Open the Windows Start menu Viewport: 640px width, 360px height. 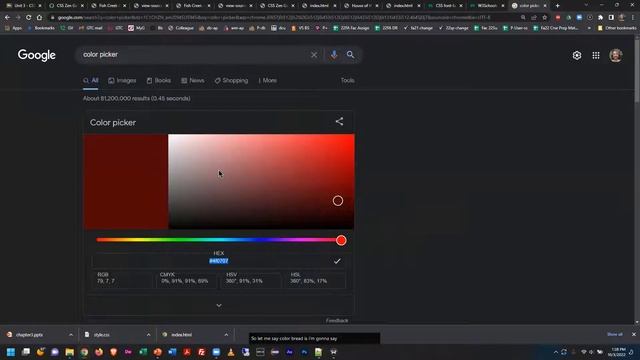pos(11,352)
